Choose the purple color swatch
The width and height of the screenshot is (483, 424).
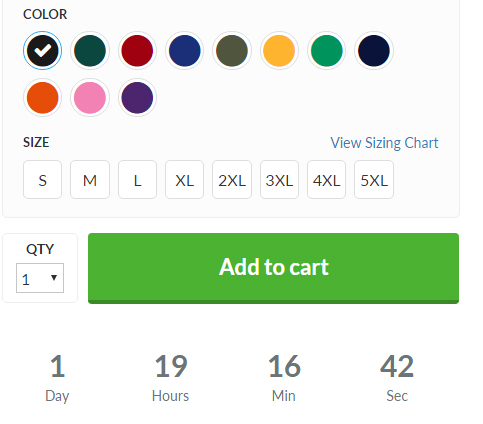(x=137, y=98)
